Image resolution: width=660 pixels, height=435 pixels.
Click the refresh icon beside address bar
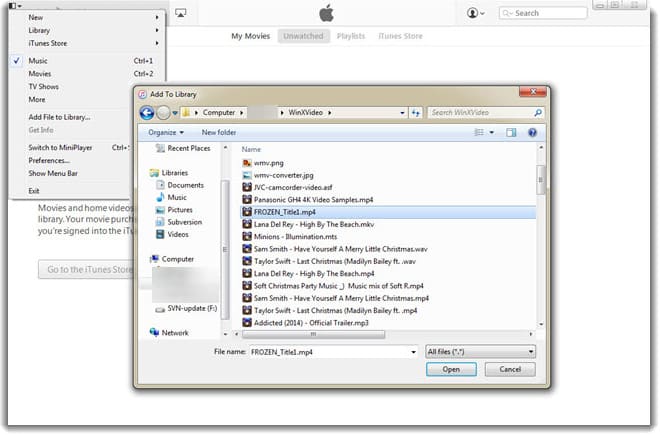tap(416, 113)
